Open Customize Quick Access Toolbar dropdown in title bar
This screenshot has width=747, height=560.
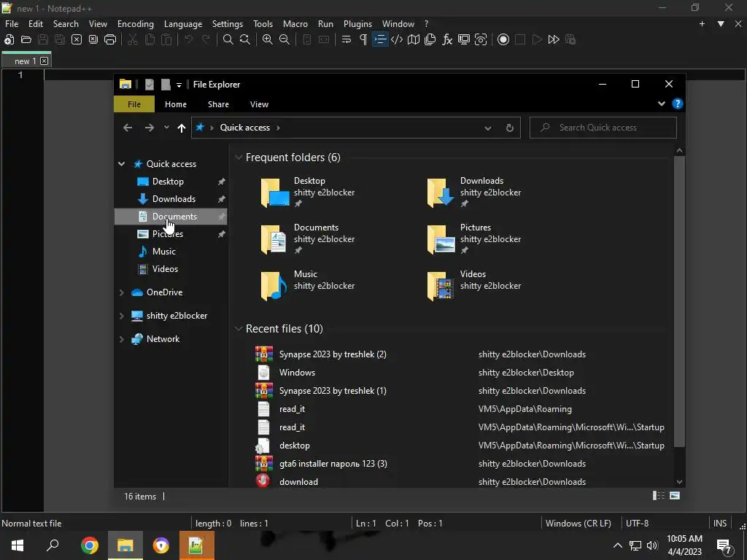[179, 85]
